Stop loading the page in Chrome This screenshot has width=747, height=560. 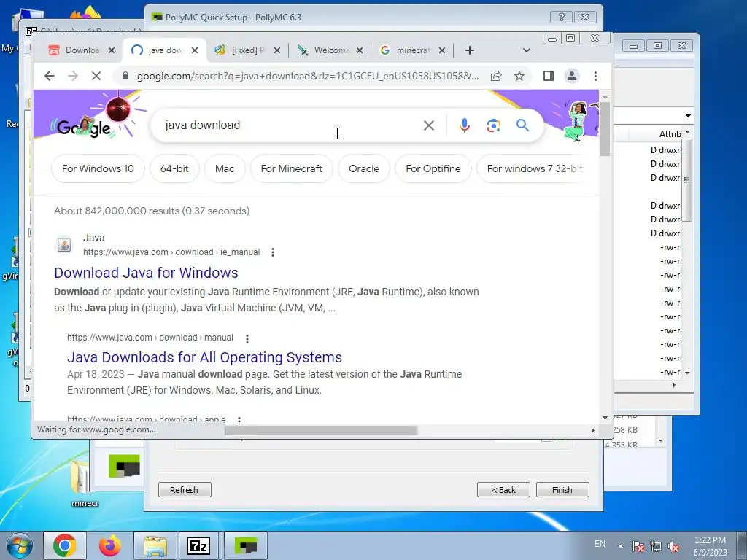point(96,76)
